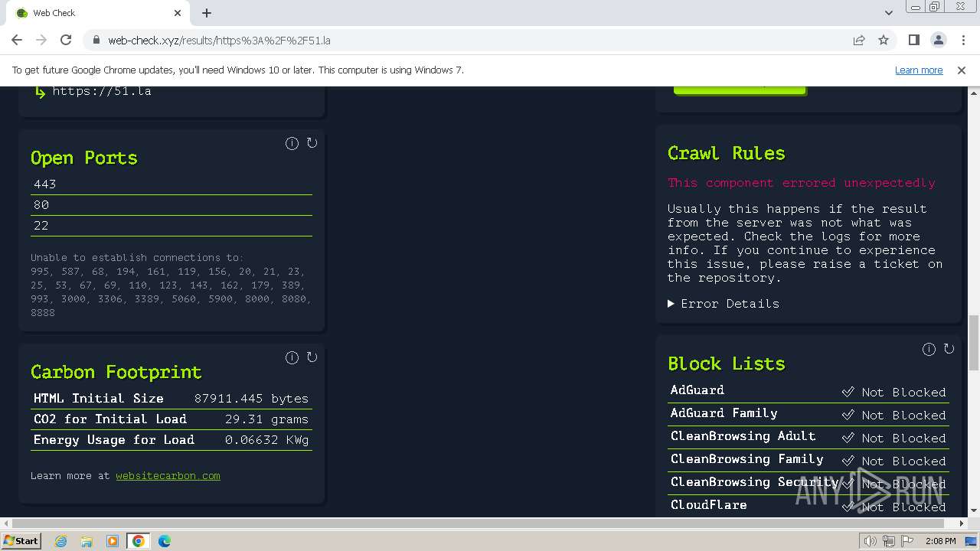Toggle the Chrome side panel

point(913,40)
